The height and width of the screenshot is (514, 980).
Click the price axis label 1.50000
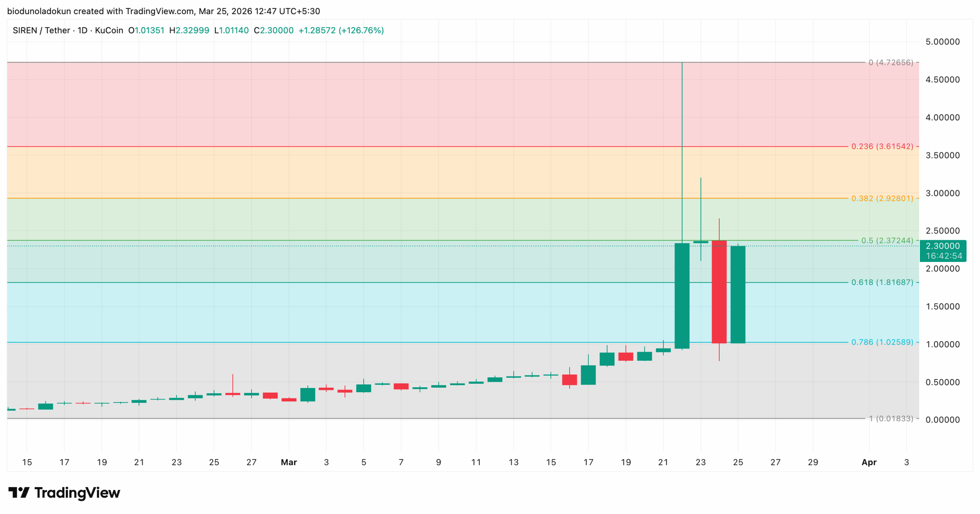pos(942,306)
